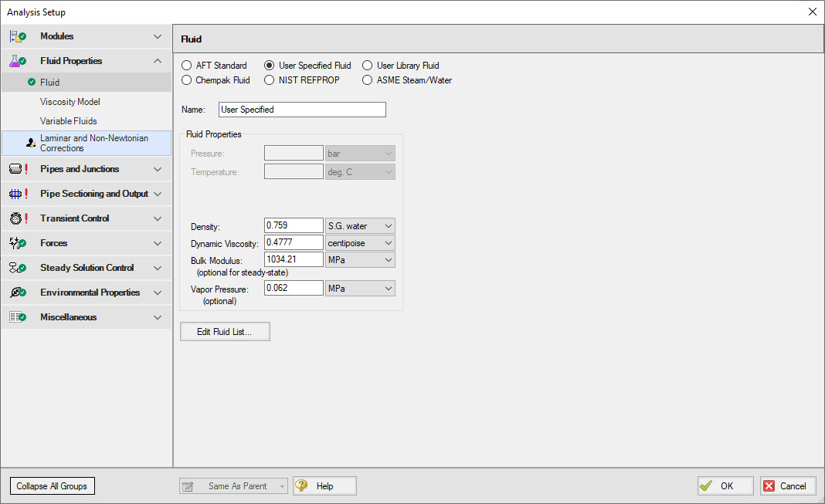Click the Edit Fluid List button
Viewport: 825px width, 504px height.
tap(225, 332)
